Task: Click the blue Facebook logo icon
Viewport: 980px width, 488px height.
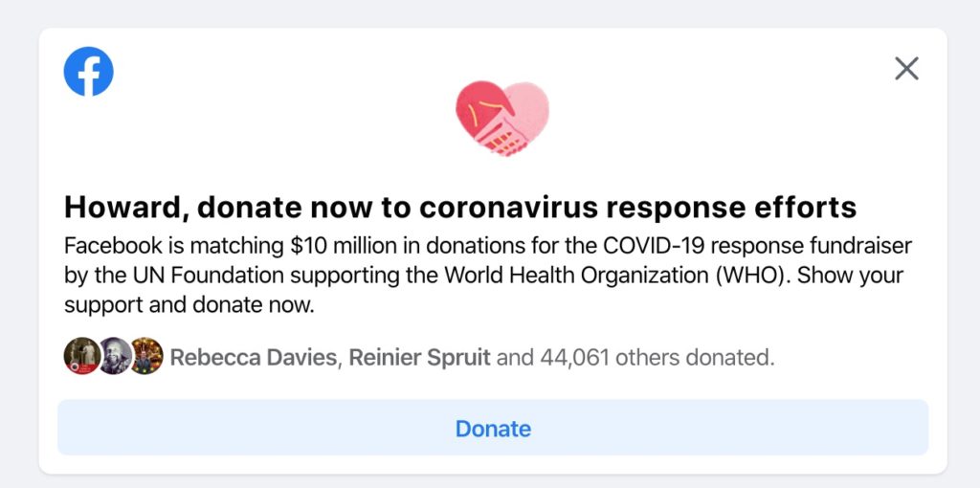Action: coord(88,71)
